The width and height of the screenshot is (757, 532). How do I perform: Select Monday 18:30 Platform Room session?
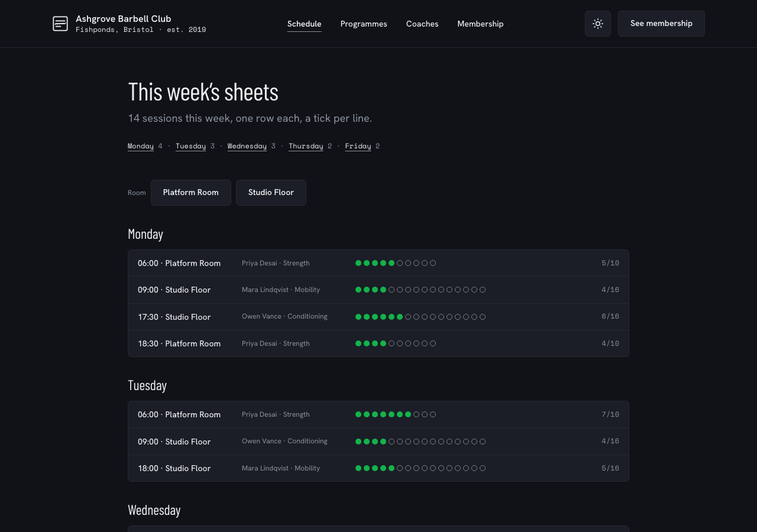[x=378, y=343]
